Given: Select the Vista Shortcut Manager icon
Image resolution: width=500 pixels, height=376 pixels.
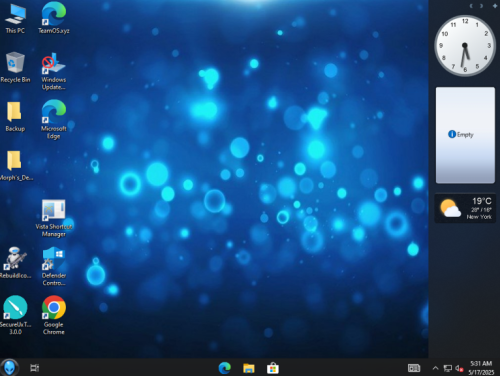Looking at the screenshot, I should point(54,218).
